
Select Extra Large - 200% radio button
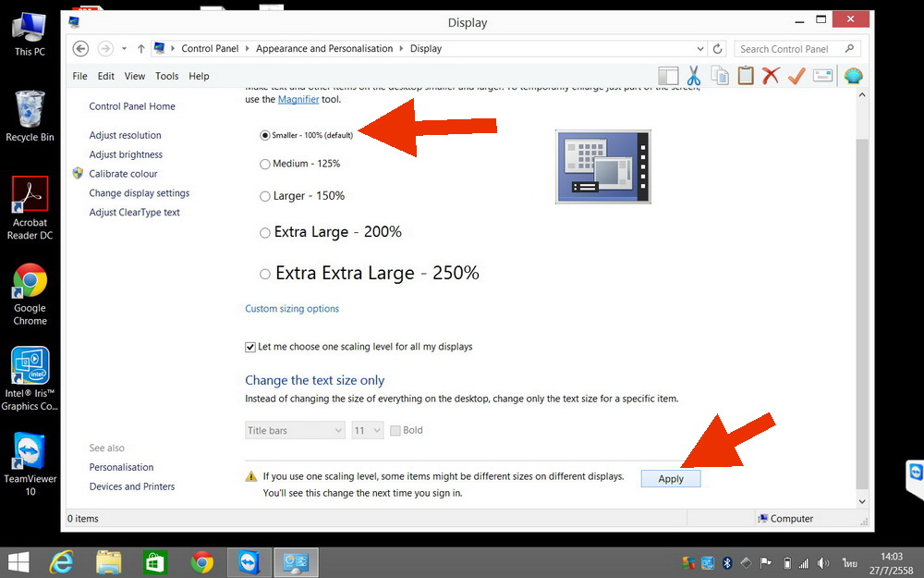pyautogui.click(x=264, y=233)
